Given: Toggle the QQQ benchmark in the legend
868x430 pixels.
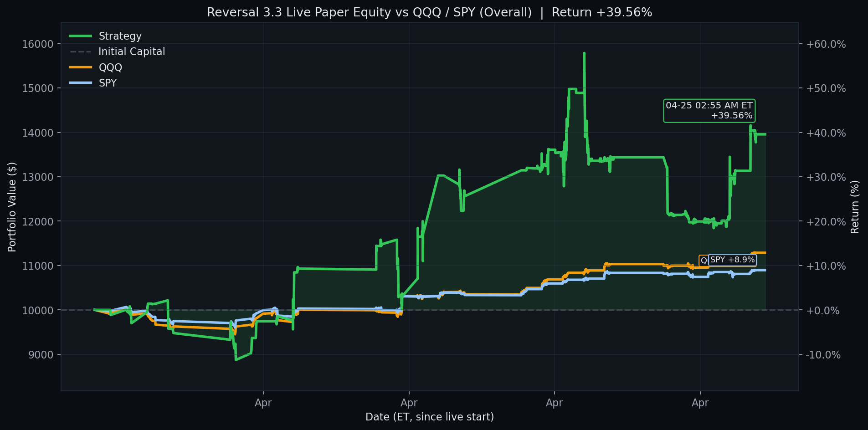Looking at the screenshot, I should [110, 67].
